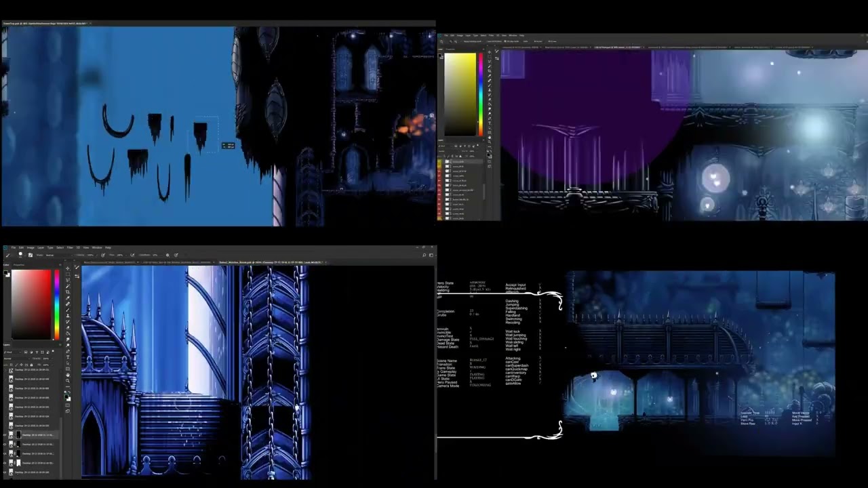The image size is (868, 488).
Task: Hide the selected top layer in top-right Layers panel
Action: click(440, 161)
